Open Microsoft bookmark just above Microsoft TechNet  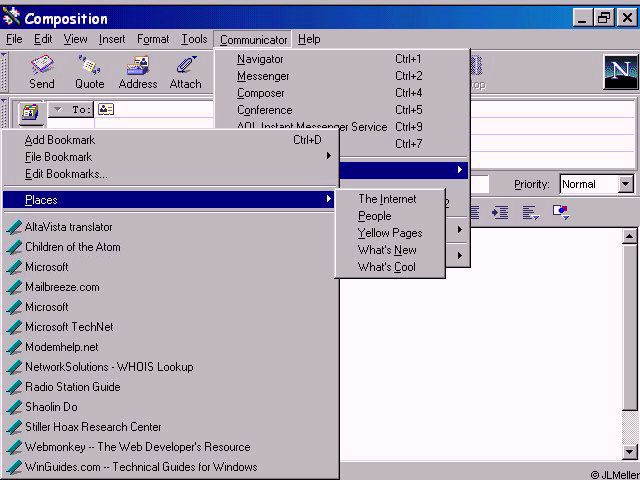(171, 307)
